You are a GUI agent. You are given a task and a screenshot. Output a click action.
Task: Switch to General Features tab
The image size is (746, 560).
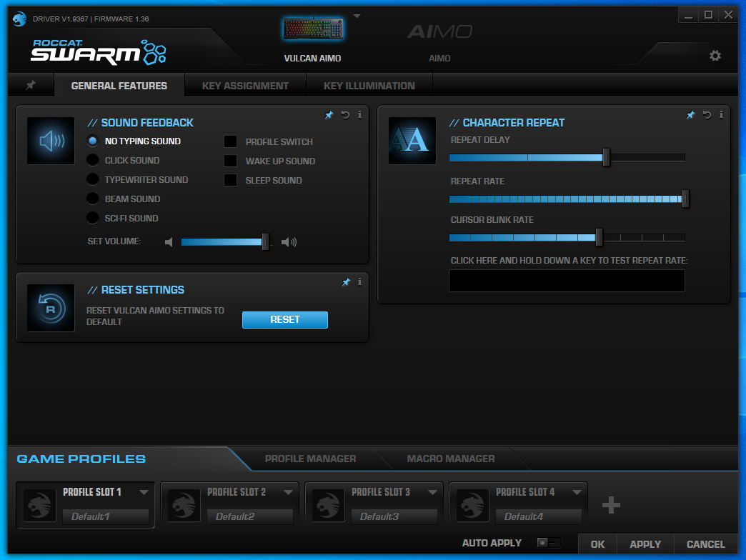pyautogui.click(x=119, y=86)
